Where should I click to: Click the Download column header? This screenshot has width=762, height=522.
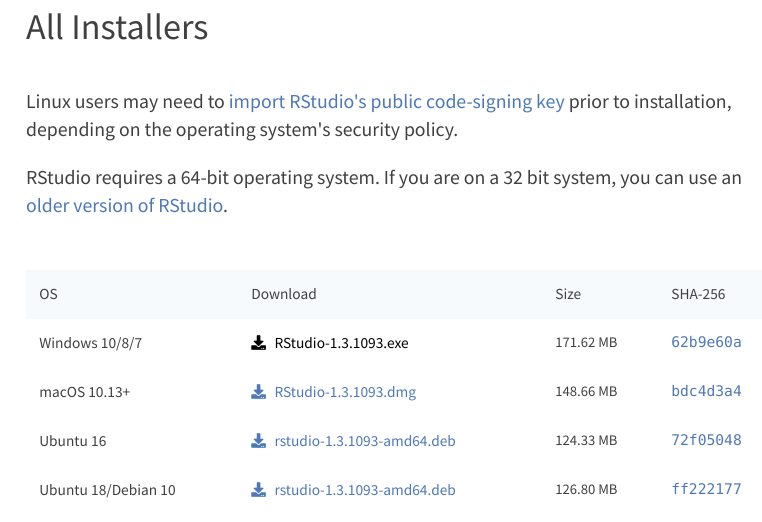pyautogui.click(x=283, y=294)
